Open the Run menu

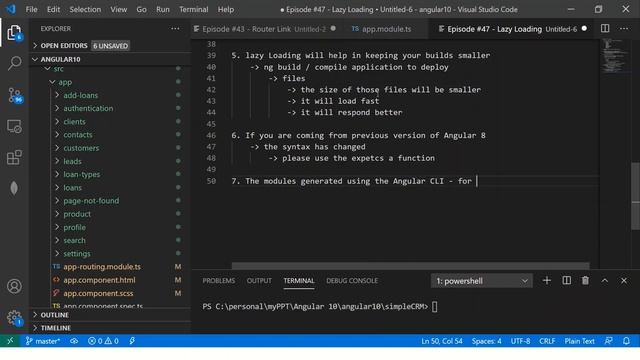click(162, 9)
